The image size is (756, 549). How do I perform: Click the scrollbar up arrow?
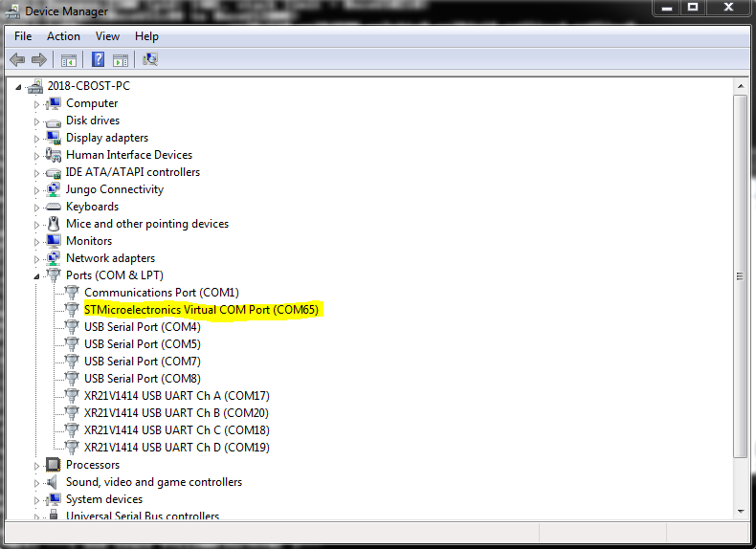[740, 86]
